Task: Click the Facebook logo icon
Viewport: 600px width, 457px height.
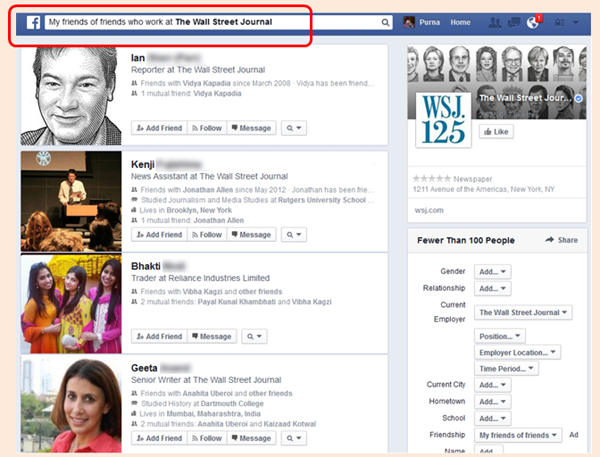Action: [x=34, y=22]
